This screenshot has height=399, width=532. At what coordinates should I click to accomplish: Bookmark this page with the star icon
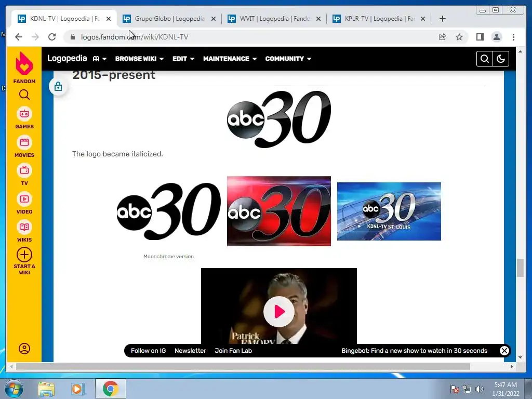[x=459, y=37]
